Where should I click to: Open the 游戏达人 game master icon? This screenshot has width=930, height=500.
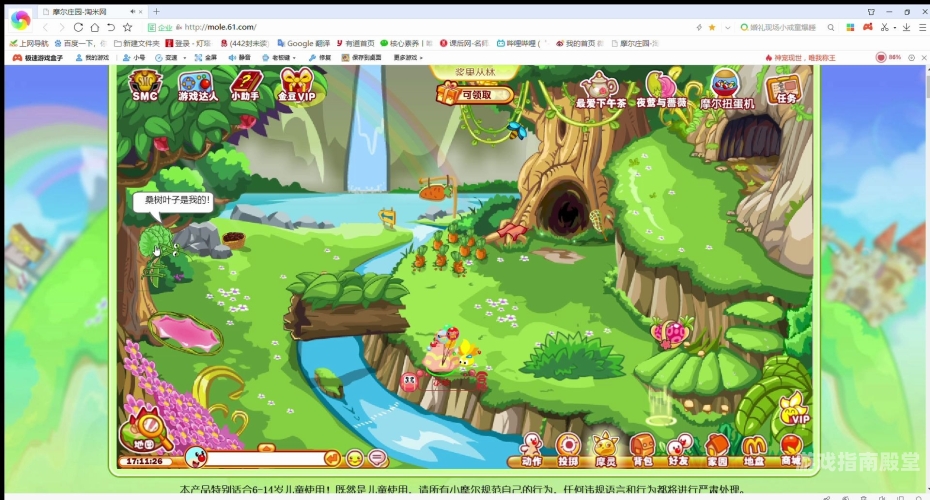pos(197,86)
